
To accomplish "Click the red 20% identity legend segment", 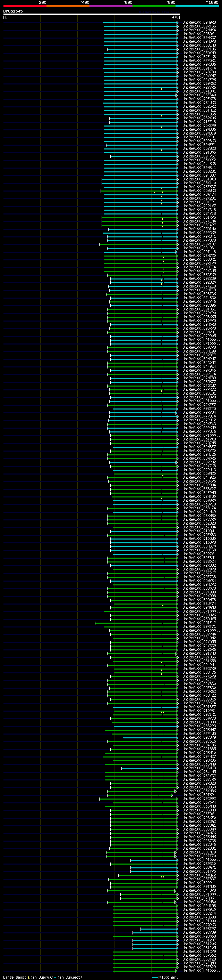I will (25, 6).
